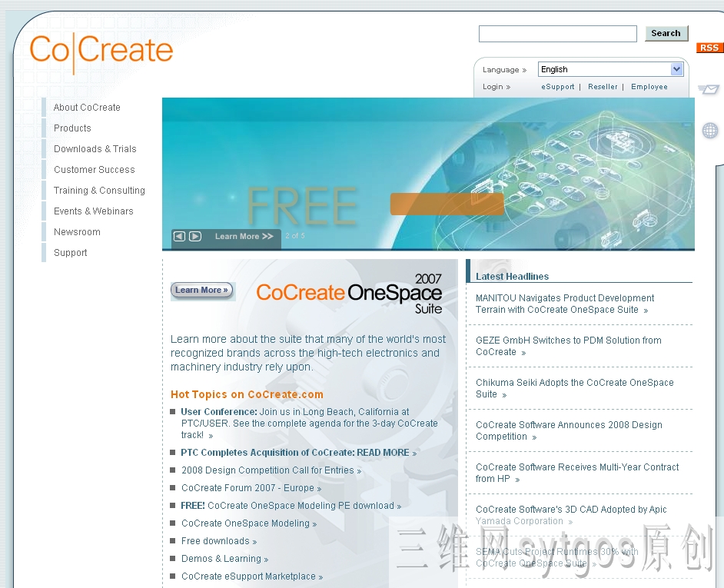The image size is (724, 588).
Task: Open Customer Success menu item
Action: pyautogui.click(x=95, y=170)
